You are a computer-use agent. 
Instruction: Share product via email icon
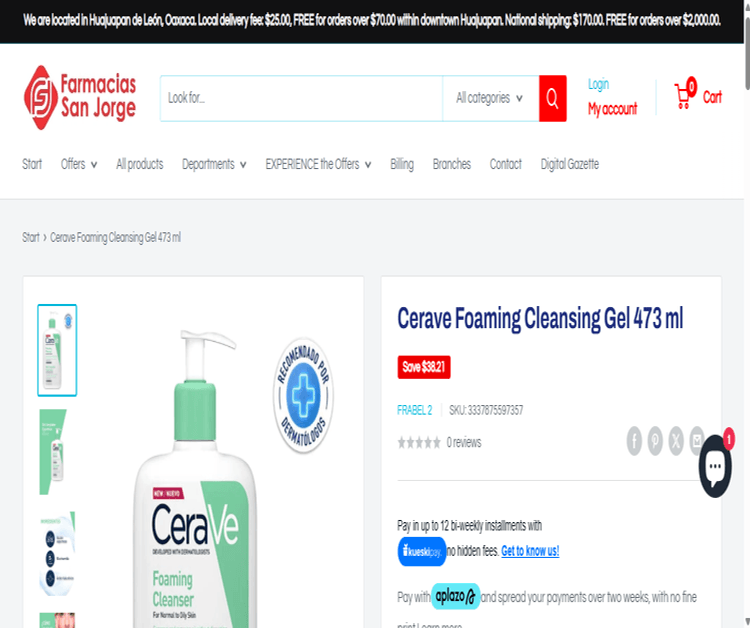696,441
